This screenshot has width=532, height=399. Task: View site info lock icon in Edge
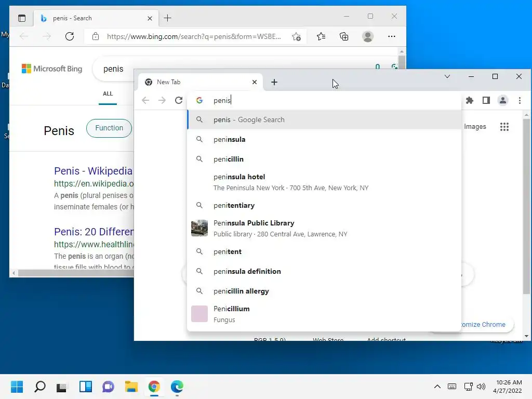(x=96, y=36)
